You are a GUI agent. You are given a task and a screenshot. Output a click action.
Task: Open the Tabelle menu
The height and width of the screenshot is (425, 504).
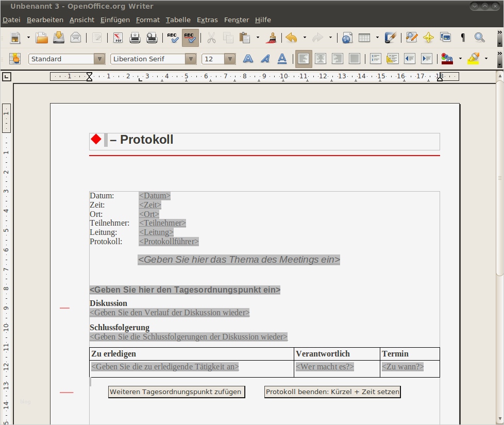[178, 20]
